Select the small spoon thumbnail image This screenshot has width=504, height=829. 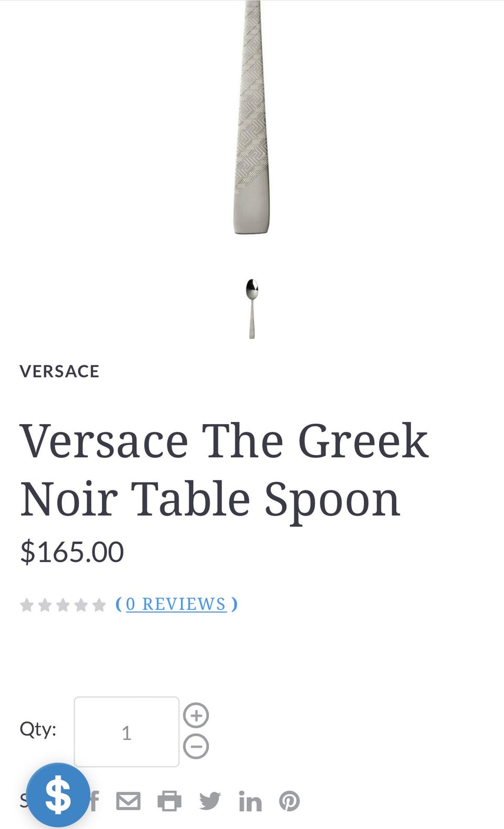(x=252, y=309)
